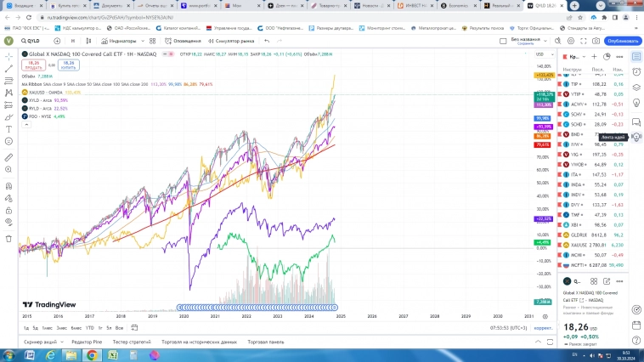This screenshot has width=644, height=362.
Task: Open the forecasting and measurement tools
Action: coord(8,105)
